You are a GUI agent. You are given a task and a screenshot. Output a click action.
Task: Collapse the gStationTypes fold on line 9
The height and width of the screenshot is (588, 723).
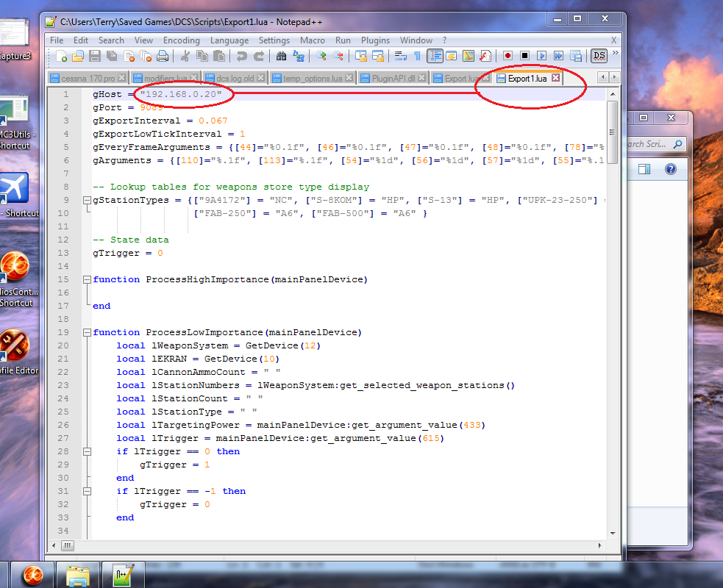[88, 200]
